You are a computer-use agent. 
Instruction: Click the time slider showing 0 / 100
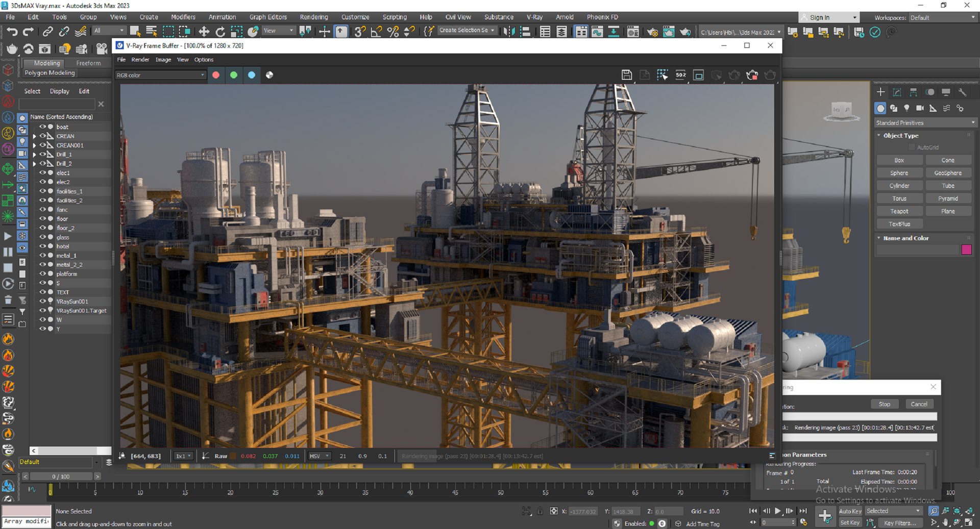point(61,476)
